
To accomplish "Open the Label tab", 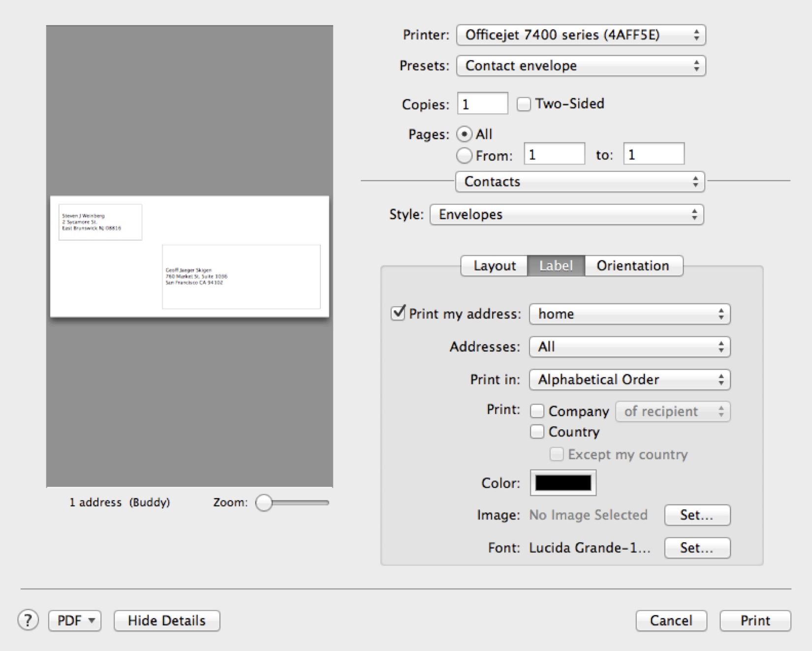I will tap(555, 266).
